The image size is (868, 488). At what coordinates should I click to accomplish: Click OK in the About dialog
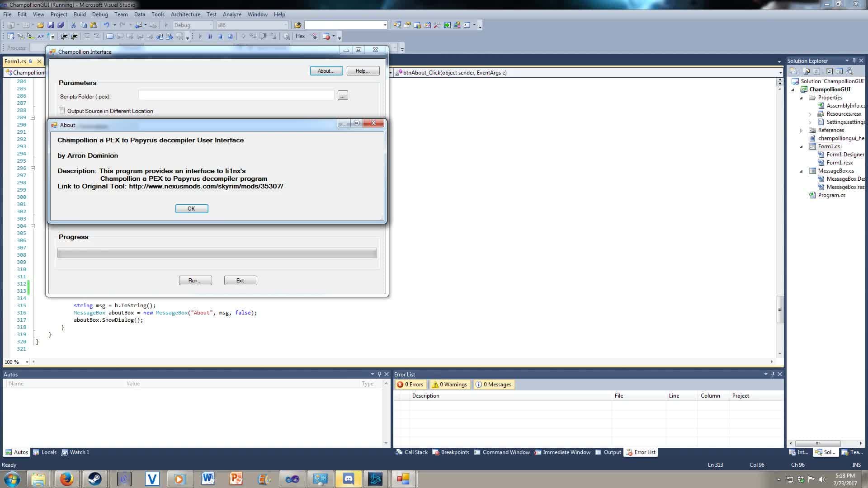point(192,209)
